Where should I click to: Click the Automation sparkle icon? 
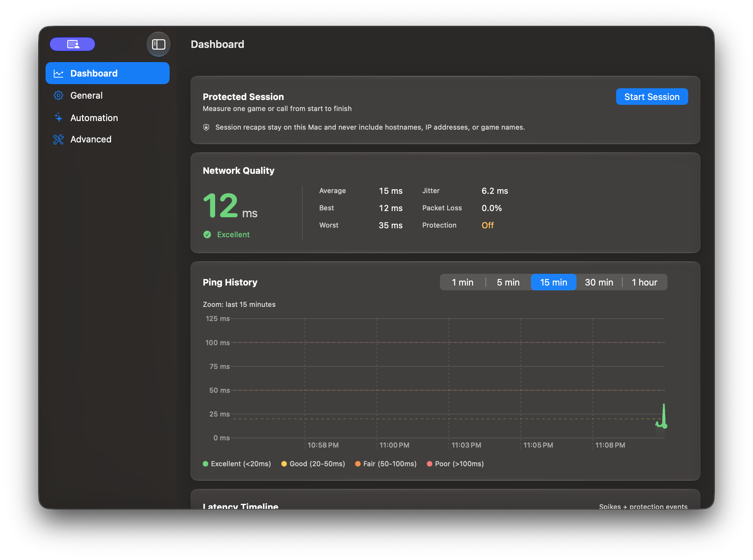tap(59, 118)
